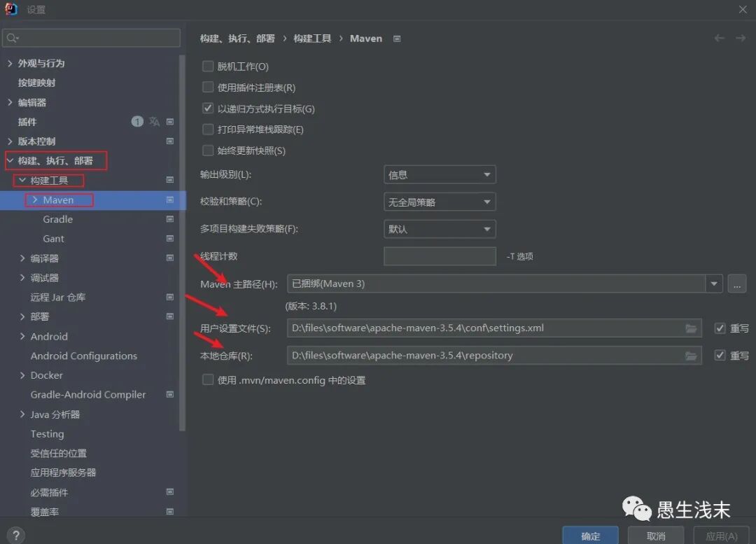
Task: Click folder browse icon in 本地仓库 field
Action: click(691, 356)
